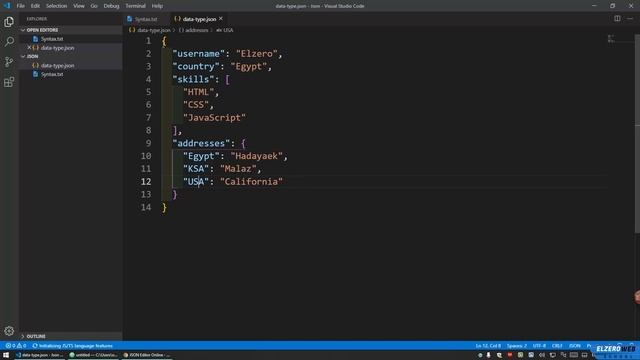Open the Source Control view
Viewport: 640px width, 360px height.
(x=9, y=62)
